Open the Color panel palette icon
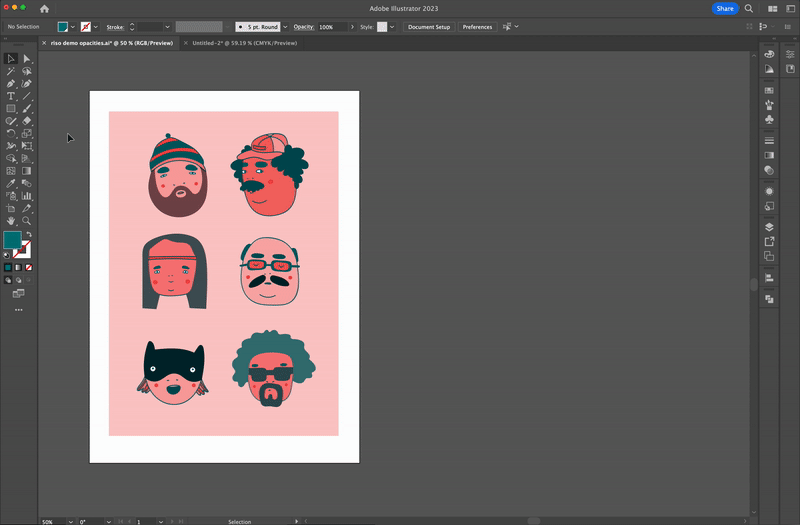 [769, 54]
